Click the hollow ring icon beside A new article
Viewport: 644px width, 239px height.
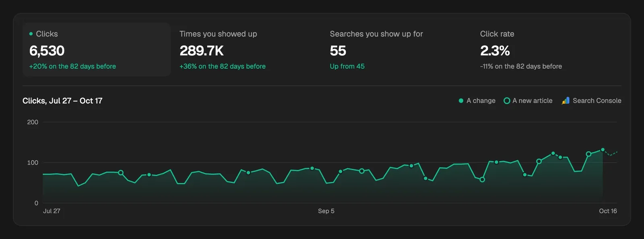click(507, 101)
